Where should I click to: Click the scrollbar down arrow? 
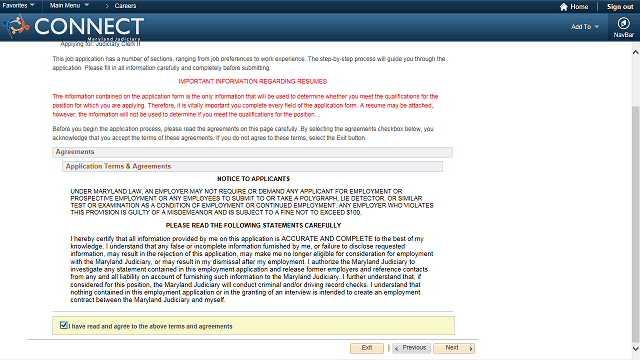click(636, 349)
